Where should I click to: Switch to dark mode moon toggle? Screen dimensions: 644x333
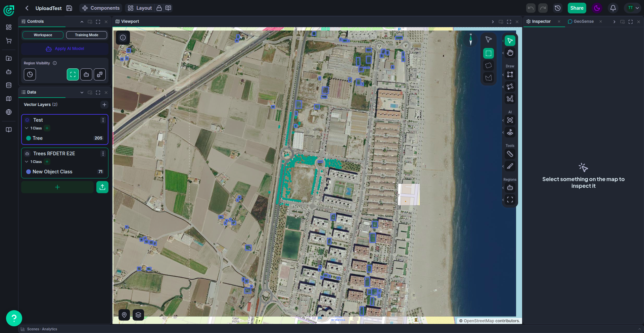click(597, 8)
